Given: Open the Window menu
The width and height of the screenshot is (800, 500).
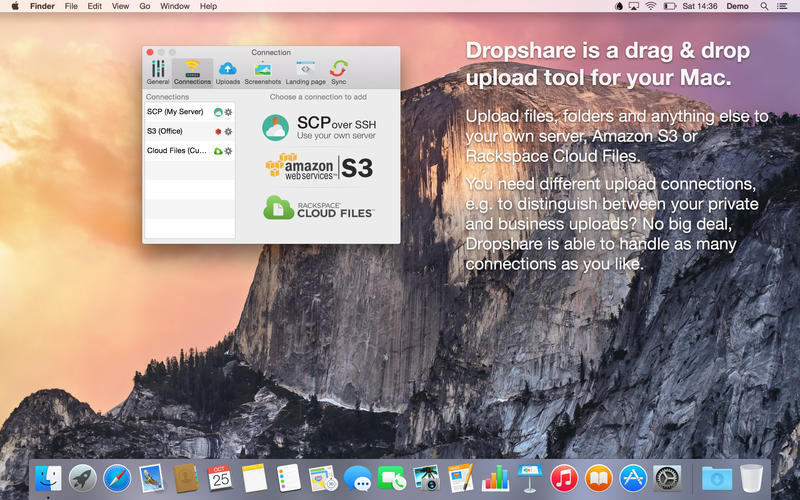Looking at the screenshot, I should click(175, 6).
